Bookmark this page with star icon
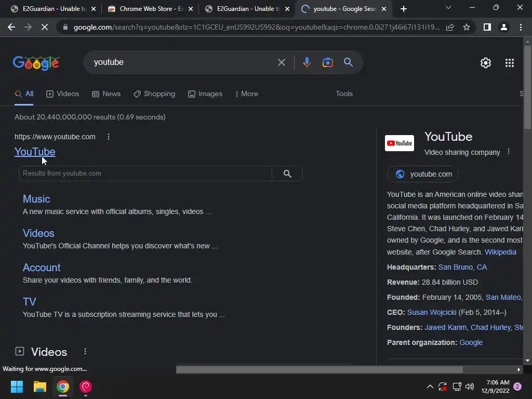The image size is (532, 399). pyautogui.click(x=467, y=27)
